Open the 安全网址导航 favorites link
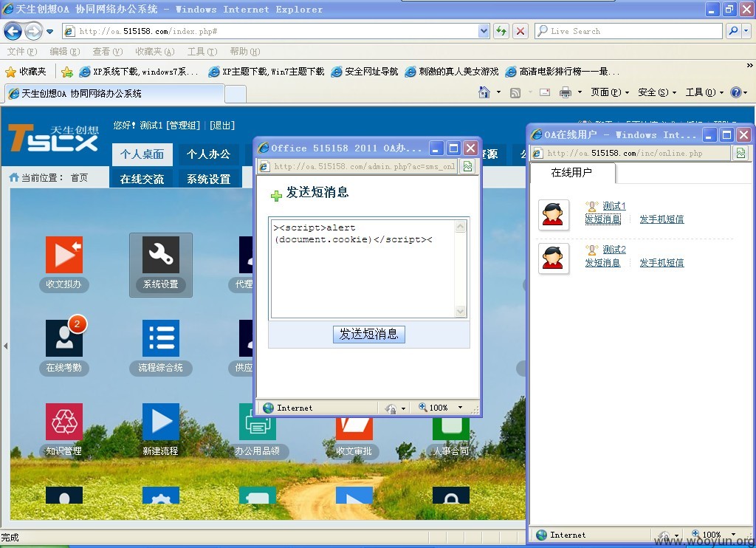Screen dimensions: 756x548 [x=365, y=72]
